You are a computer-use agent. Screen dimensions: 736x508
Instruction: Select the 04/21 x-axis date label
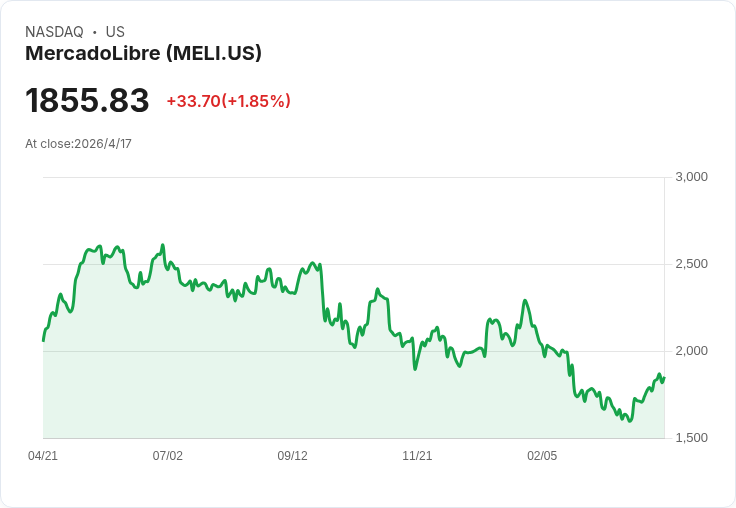tap(43, 455)
